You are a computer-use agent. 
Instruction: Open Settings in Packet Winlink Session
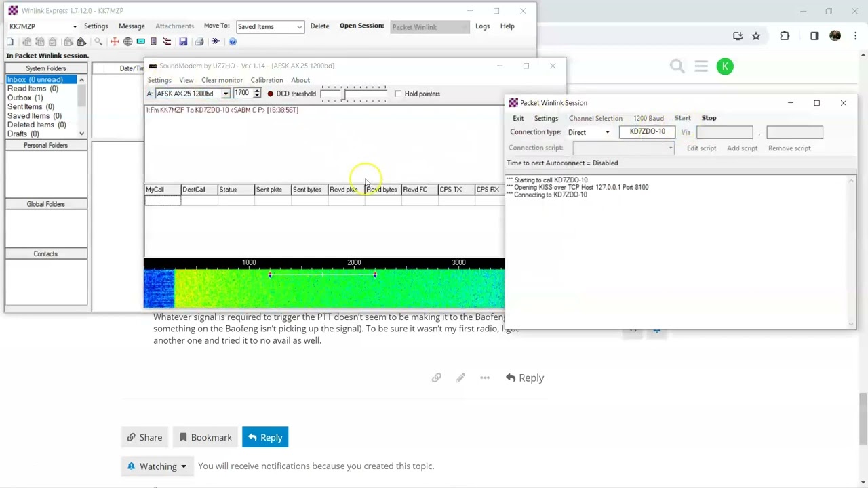click(x=546, y=118)
